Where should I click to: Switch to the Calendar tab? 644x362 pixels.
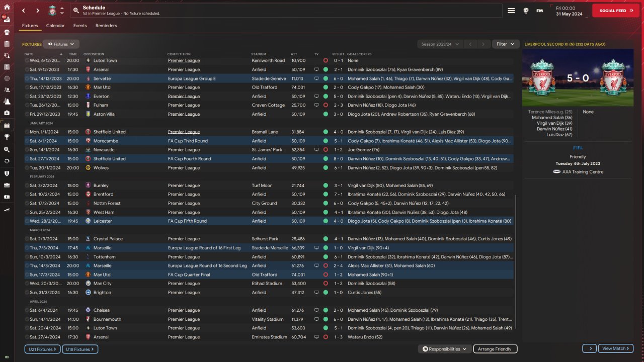point(55,26)
